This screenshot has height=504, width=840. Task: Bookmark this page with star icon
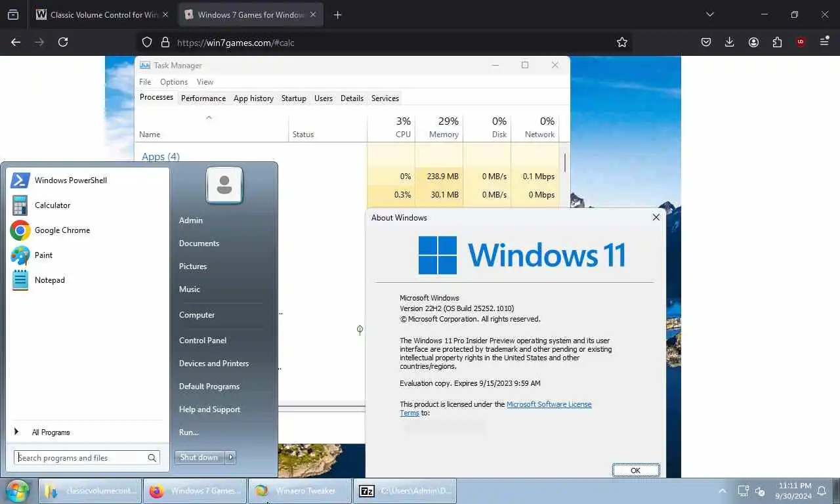622,42
